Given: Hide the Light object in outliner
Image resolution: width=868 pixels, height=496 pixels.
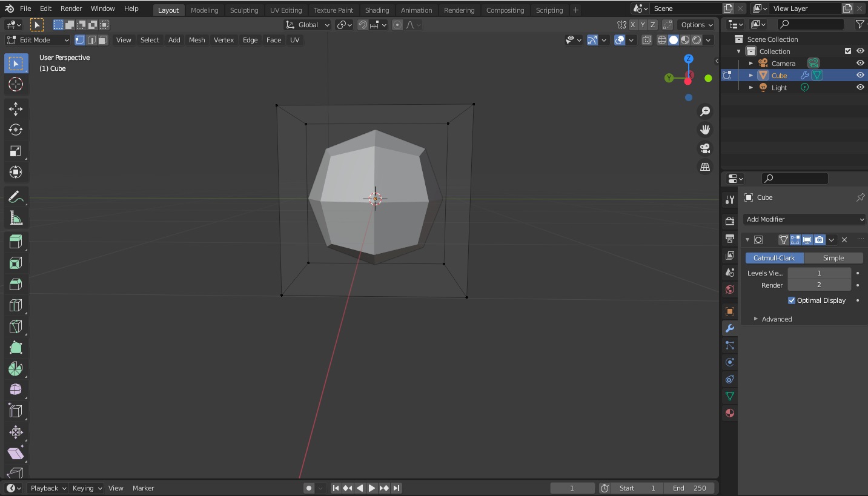Looking at the screenshot, I should pos(860,87).
